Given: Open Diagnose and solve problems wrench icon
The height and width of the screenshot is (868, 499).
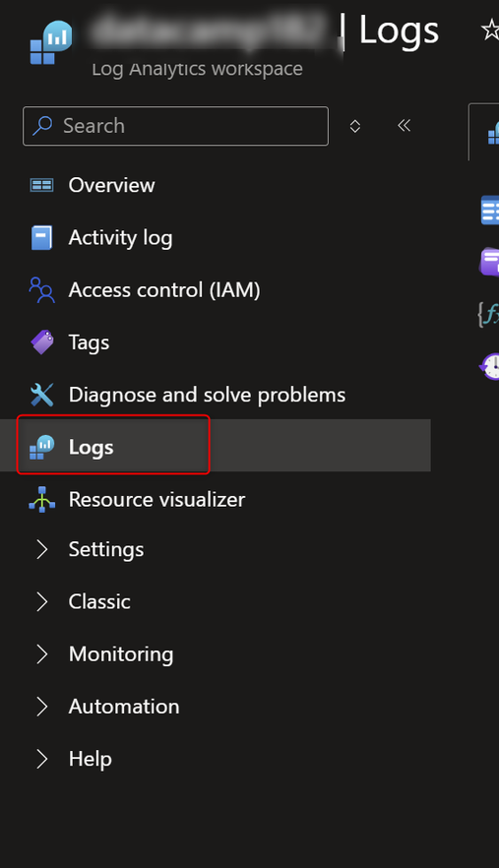Looking at the screenshot, I should pos(41,395).
